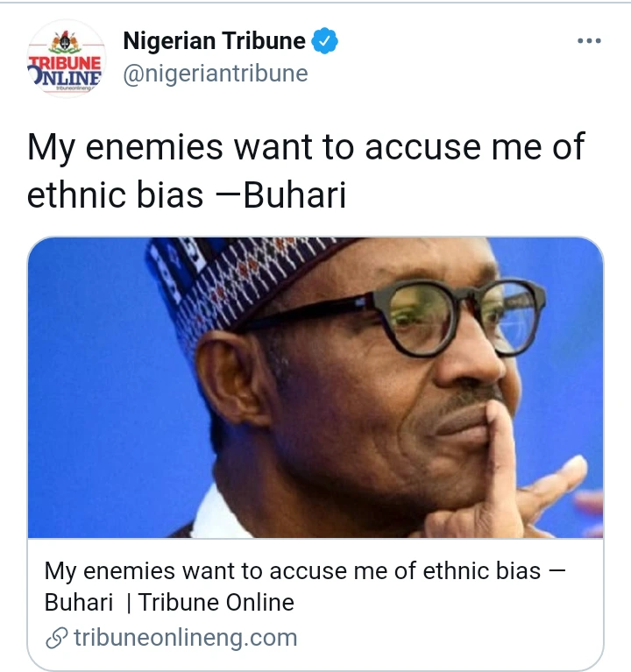This screenshot has height=672, width=631.
Task: Click the blue verified checkmark badge
Action: pos(326,41)
